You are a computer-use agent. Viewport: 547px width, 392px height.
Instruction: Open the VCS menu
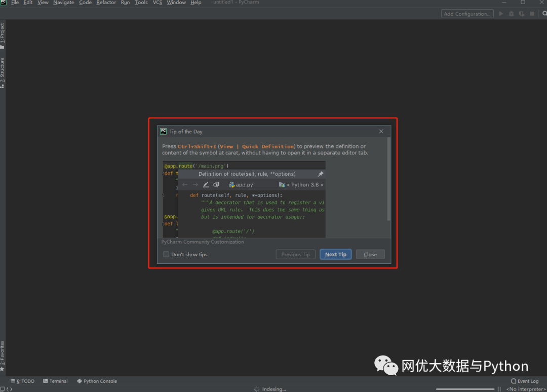pos(158,3)
